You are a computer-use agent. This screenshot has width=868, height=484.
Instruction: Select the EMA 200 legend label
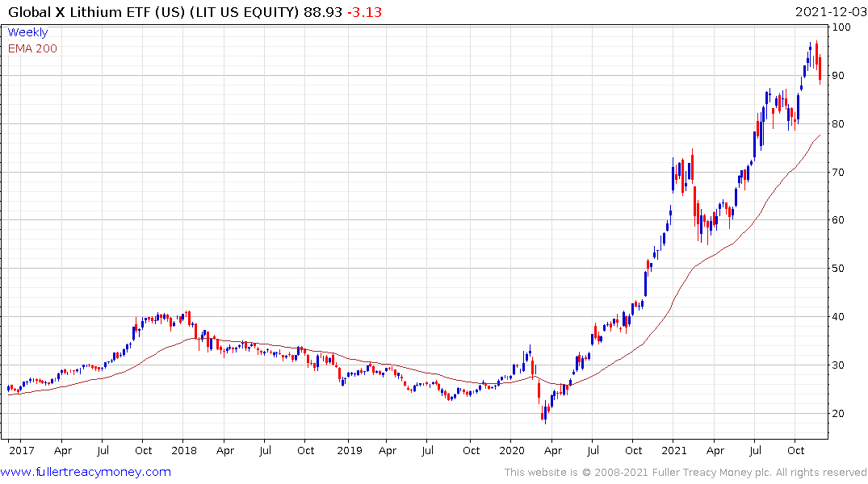click(32, 48)
